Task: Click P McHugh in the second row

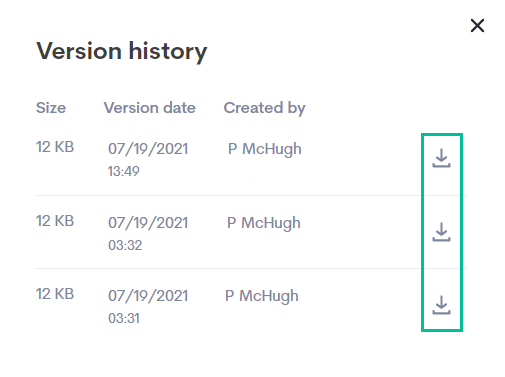Action: click(x=264, y=223)
